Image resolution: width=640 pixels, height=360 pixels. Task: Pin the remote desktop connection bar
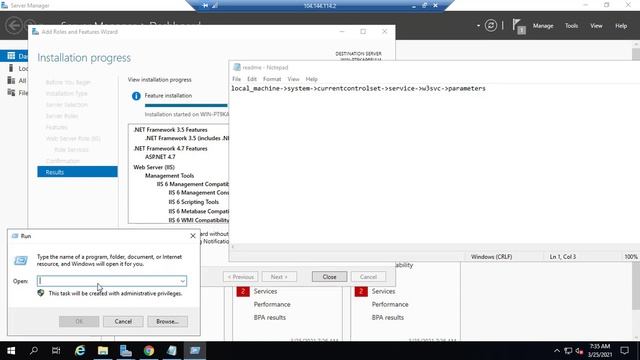[x=206, y=5]
